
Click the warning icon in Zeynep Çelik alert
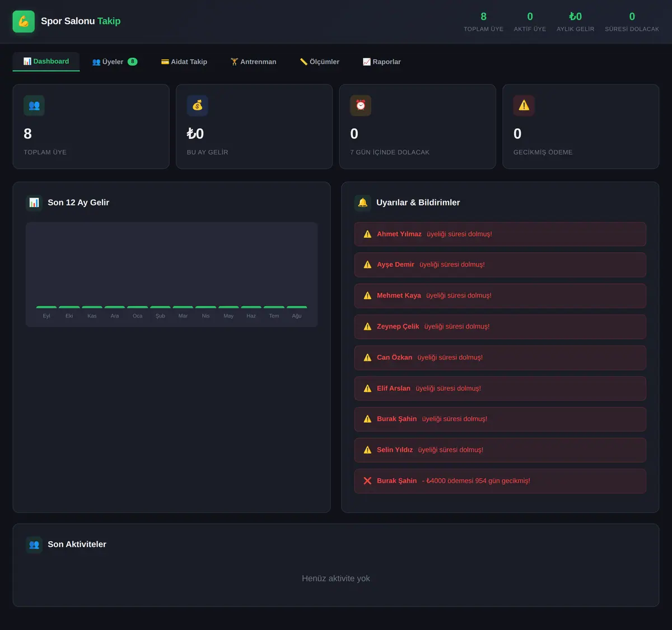pos(367,326)
